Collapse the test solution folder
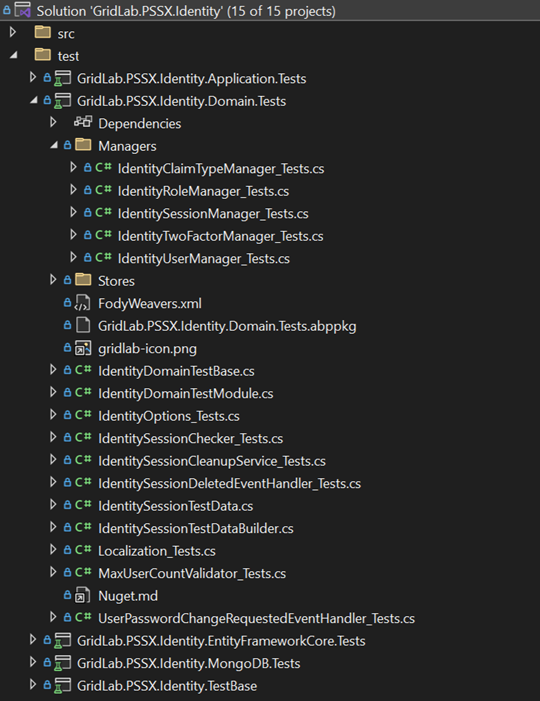The image size is (540, 701). 13,55
